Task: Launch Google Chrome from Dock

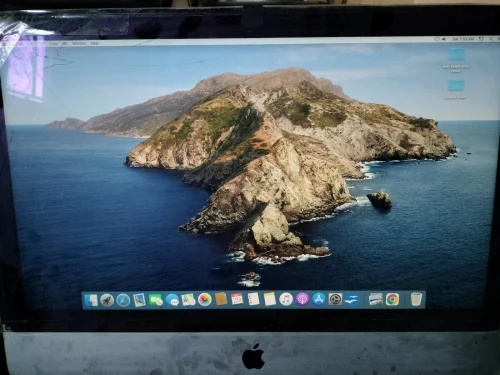Action: point(392,299)
